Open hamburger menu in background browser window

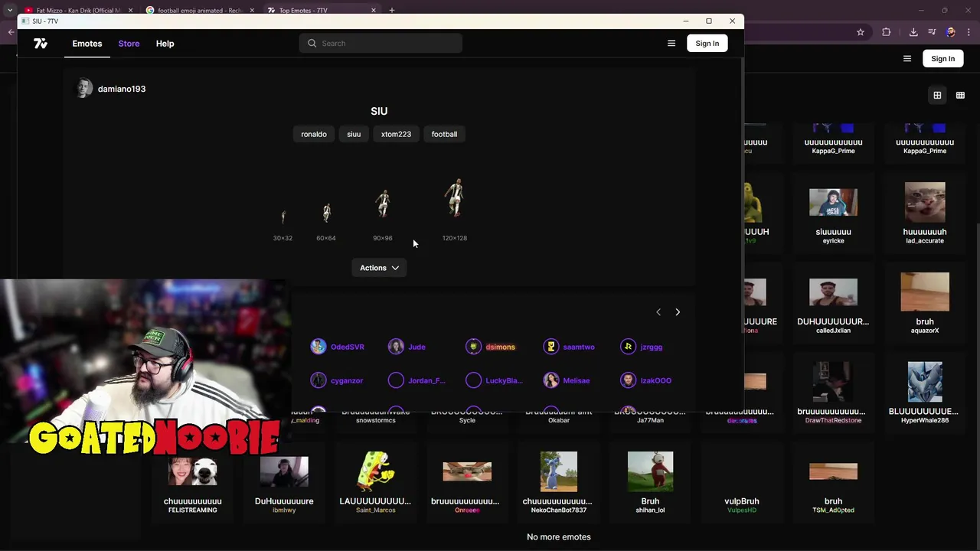907,59
